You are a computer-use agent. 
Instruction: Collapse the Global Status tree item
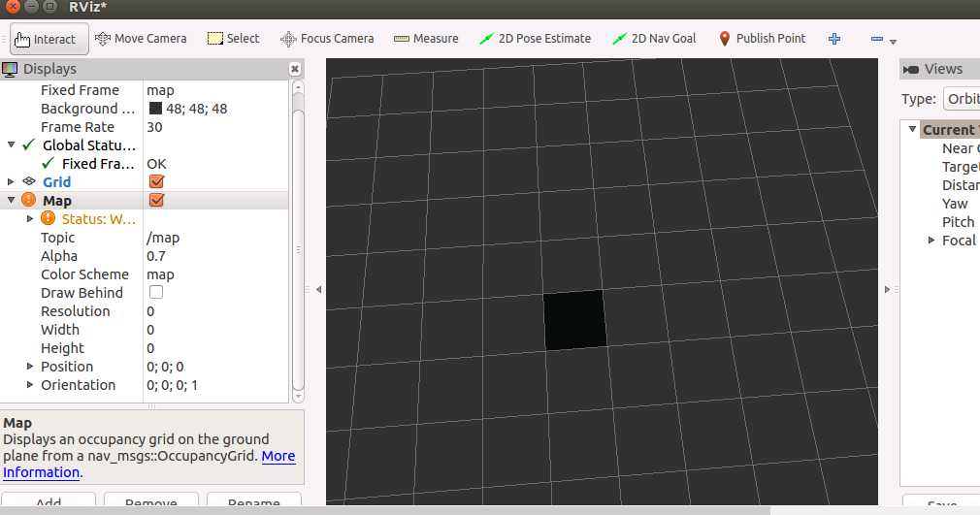11,145
